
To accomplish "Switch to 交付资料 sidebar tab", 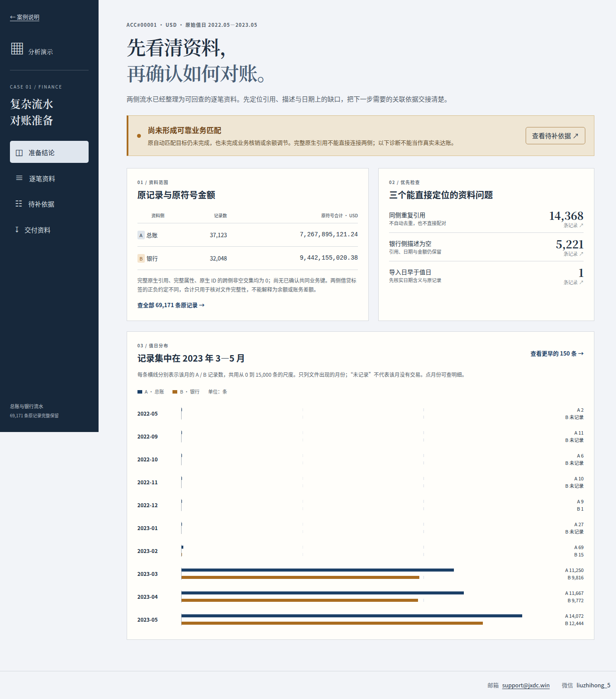I will 49,230.
